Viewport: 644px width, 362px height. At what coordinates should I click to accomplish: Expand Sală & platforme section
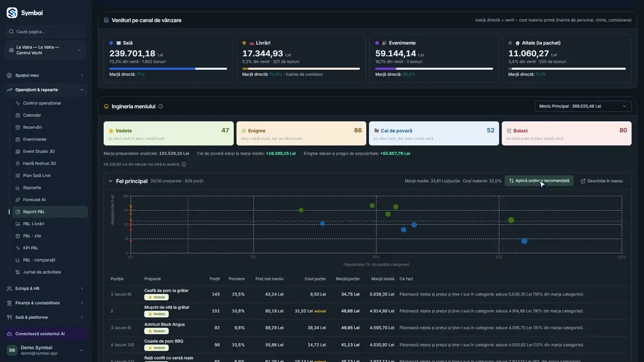[45, 317]
